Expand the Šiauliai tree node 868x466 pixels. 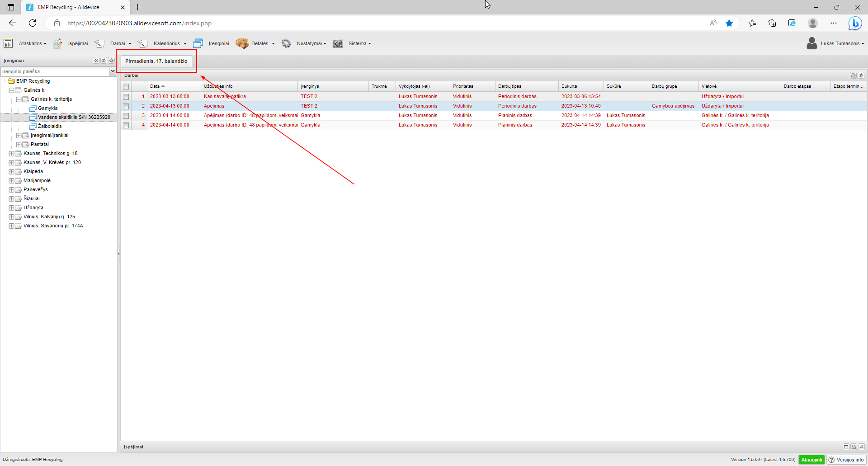(11, 199)
